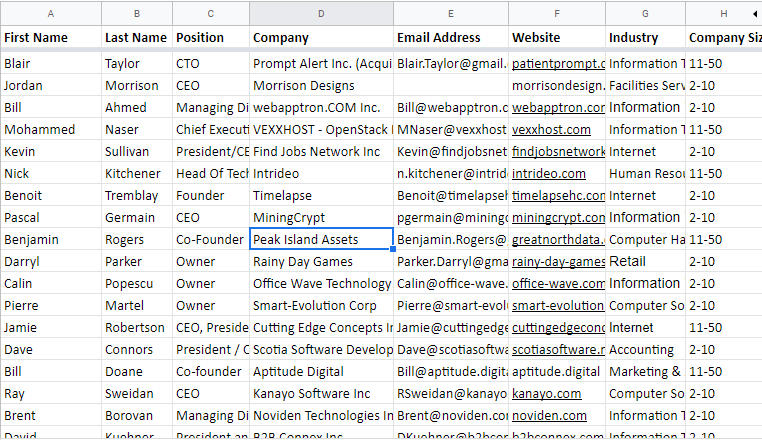
Task: Select column C header
Action: tap(210, 14)
